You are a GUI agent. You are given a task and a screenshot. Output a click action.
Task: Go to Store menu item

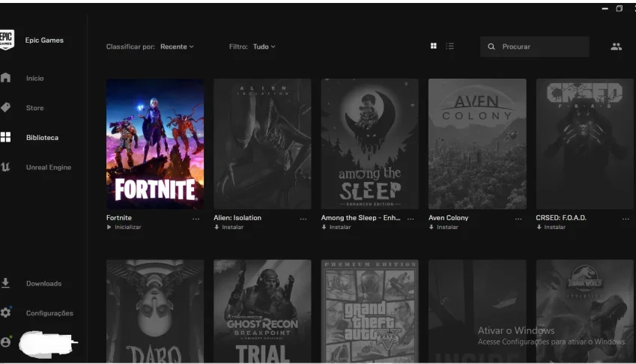[35, 108]
